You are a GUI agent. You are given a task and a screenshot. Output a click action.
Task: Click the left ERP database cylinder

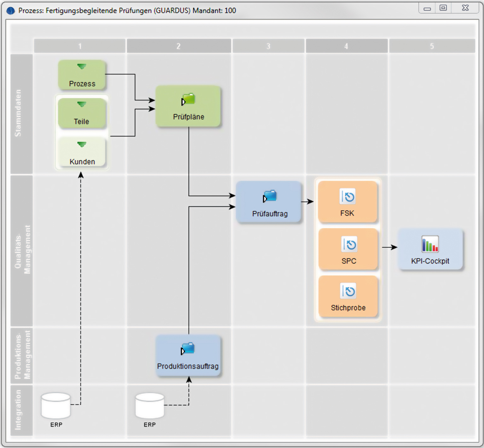click(x=56, y=406)
